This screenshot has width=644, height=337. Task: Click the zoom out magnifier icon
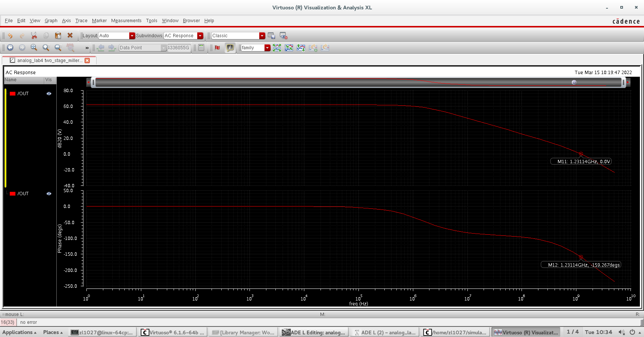click(58, 47)
